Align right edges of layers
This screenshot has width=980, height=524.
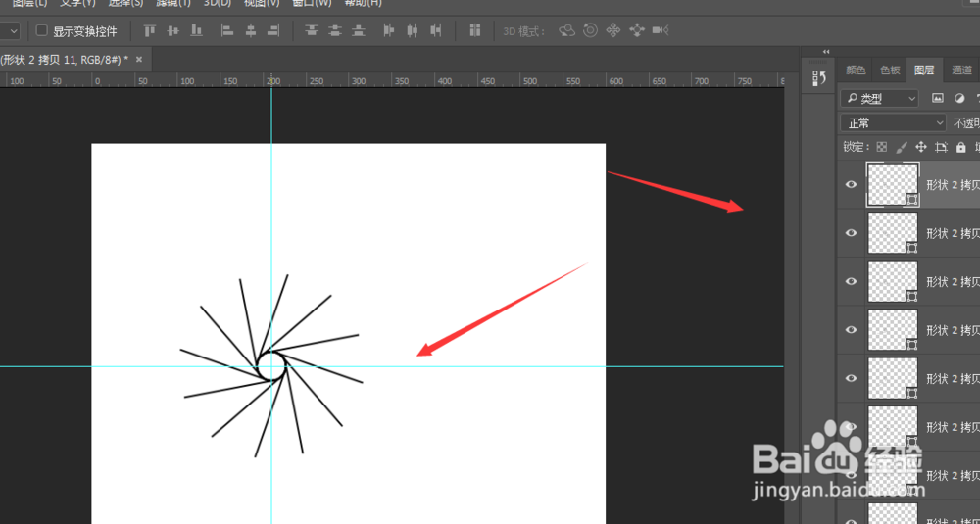[x=273, y=30]
